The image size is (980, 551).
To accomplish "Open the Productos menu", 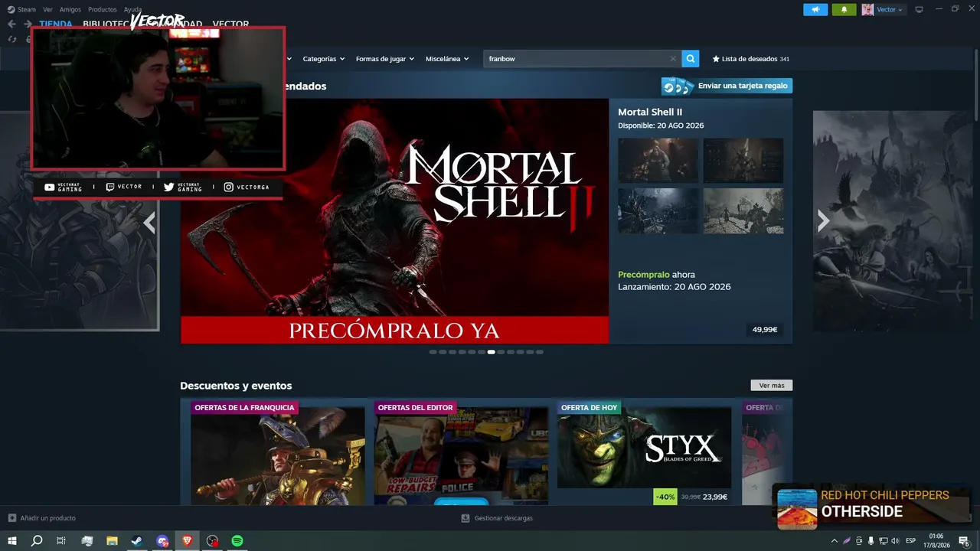I will click(103, 9).
